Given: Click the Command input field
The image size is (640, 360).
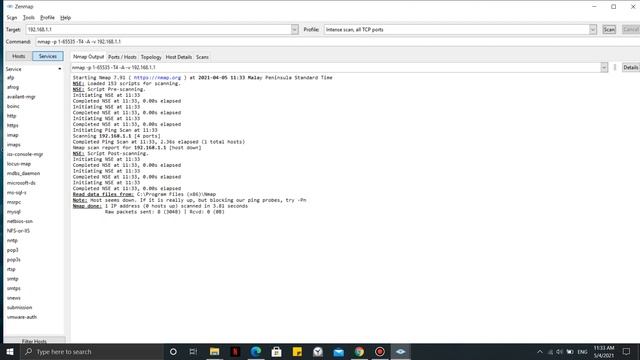Looking at the screenshot, I should click(x=337, y=42).
